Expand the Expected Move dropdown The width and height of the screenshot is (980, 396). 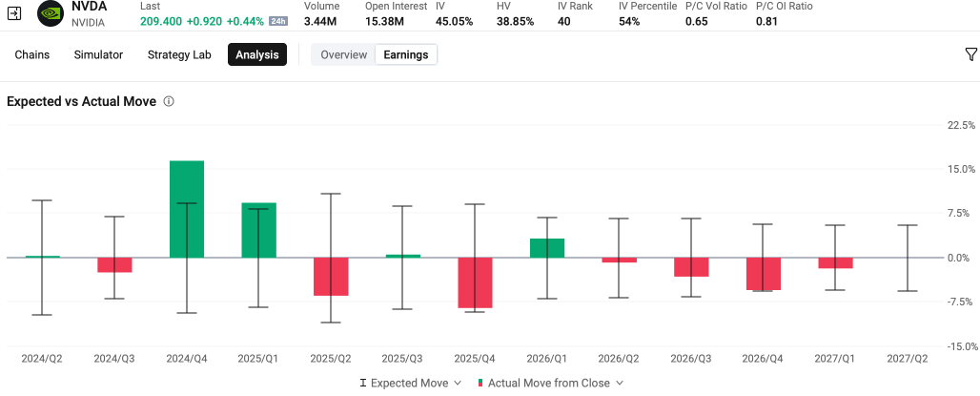458,383
